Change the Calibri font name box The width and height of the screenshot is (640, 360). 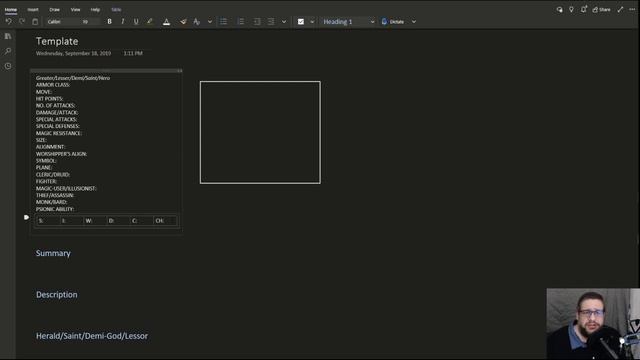(x=62, y=22)
